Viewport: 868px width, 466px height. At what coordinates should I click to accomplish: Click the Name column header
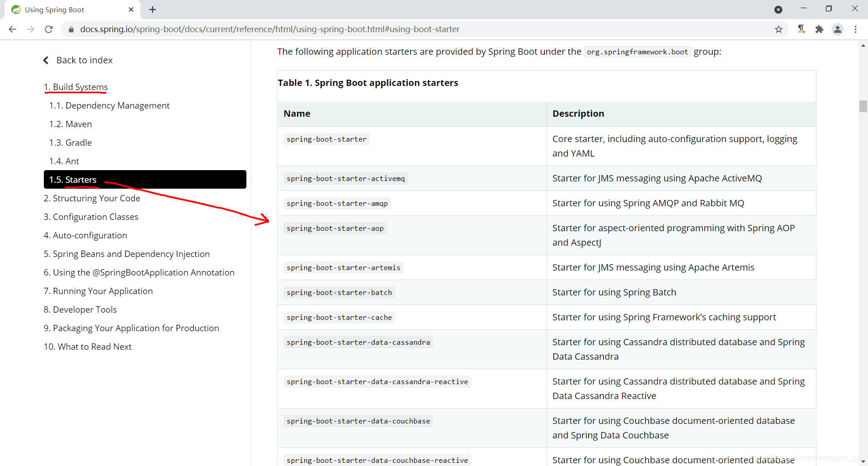point(412,114)
